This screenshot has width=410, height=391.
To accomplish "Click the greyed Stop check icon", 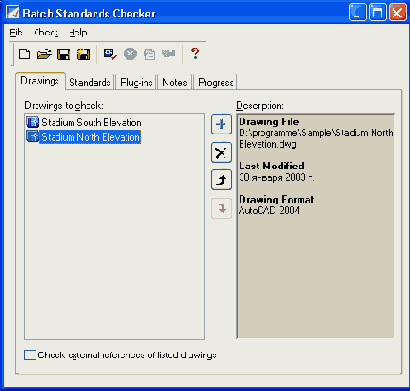I will pos(130,54).
